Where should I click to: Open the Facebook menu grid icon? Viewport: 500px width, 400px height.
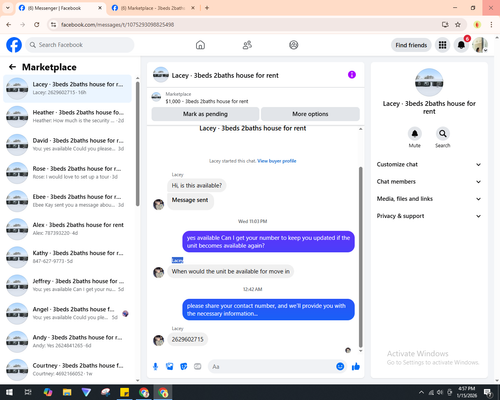442,45
